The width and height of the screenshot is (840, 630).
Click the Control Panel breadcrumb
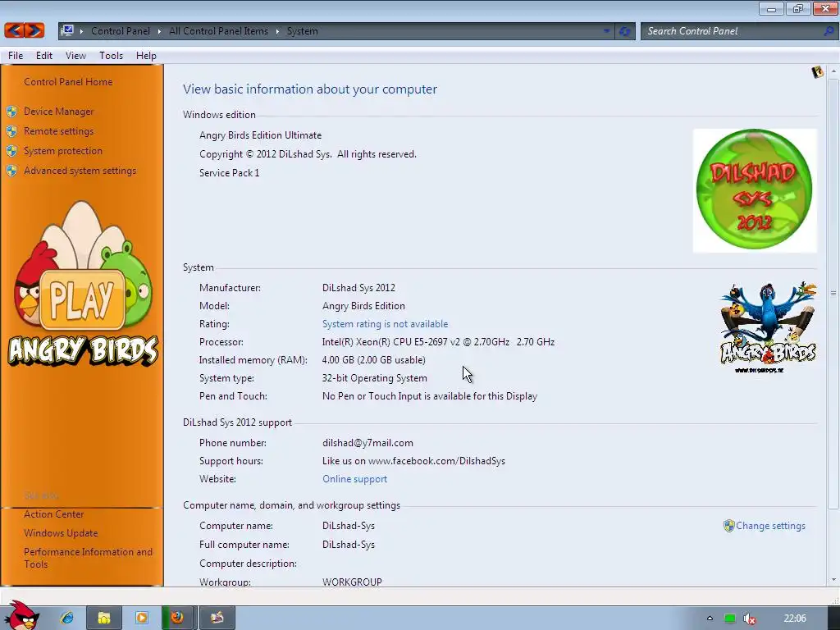121,31
